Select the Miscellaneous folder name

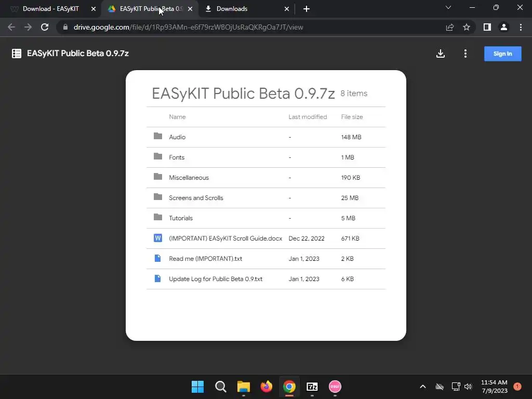(x=189, y=178)
